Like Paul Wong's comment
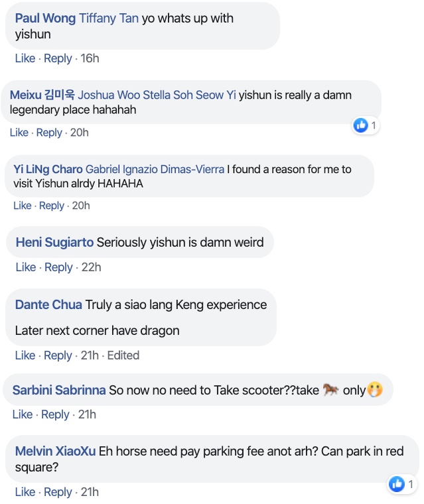Image resolution: width=424 pixels, height=504 pixels. 25,58
